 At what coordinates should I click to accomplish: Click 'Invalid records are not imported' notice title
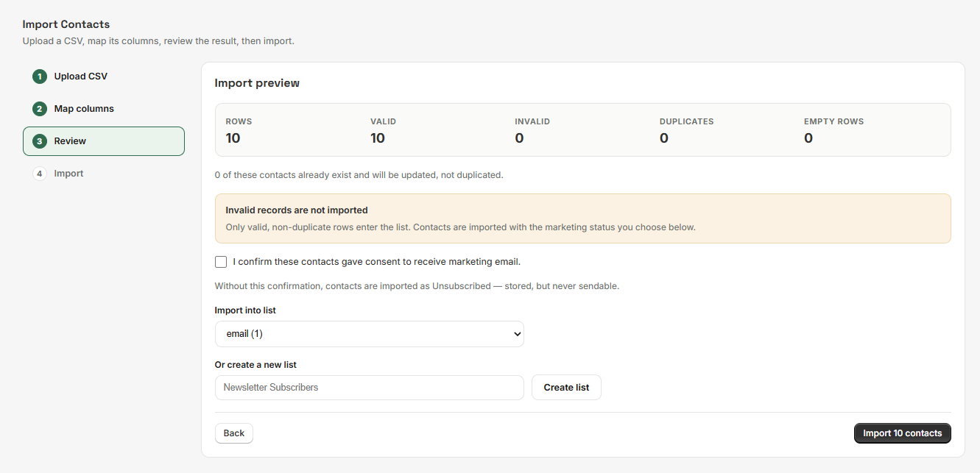tap(297, 210)
